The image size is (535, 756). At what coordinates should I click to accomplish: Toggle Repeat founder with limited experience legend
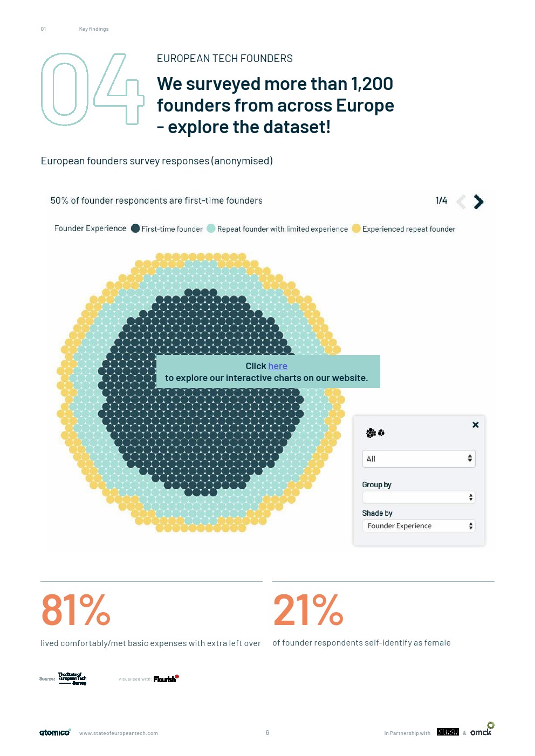tap(277, 229)
